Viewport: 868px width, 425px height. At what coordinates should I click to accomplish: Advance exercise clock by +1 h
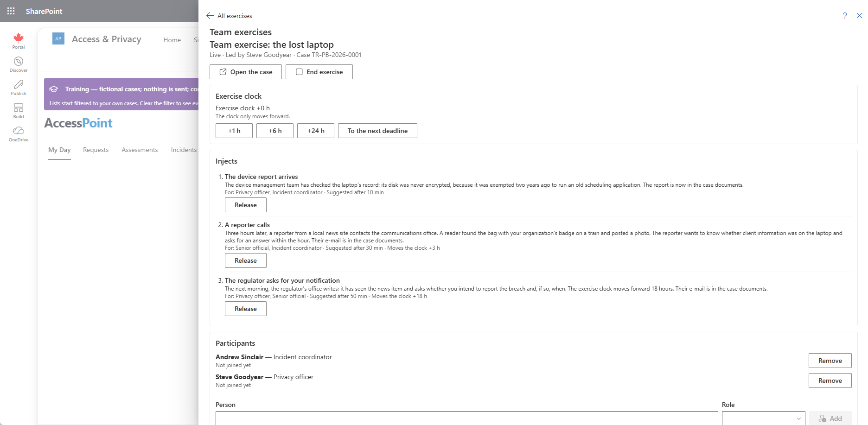234,131
